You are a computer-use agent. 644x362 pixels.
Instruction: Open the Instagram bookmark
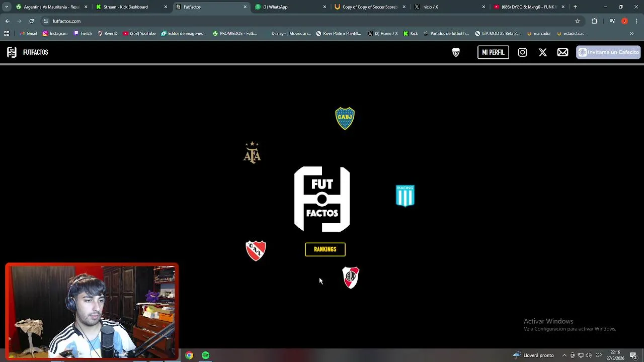tap(55, 34)
